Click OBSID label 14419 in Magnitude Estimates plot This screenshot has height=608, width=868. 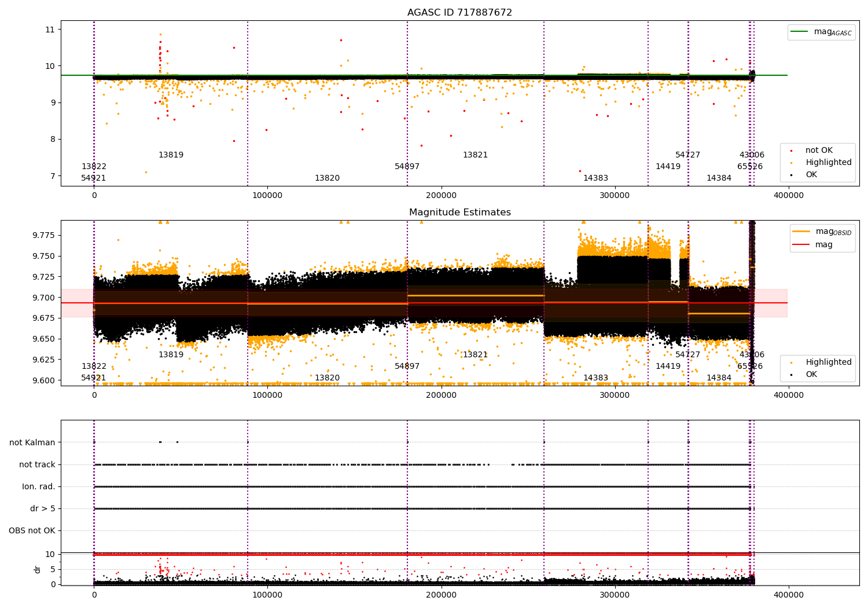coord(668,367)
